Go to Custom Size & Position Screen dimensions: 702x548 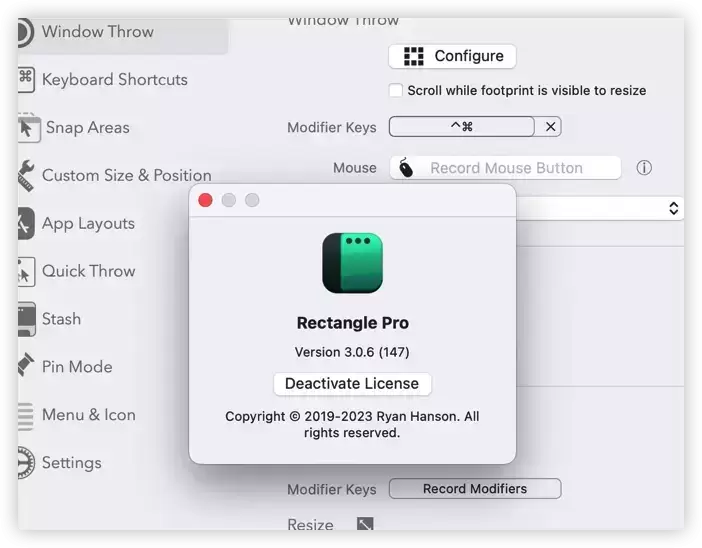pyautogui.click(x=127, y=176)
